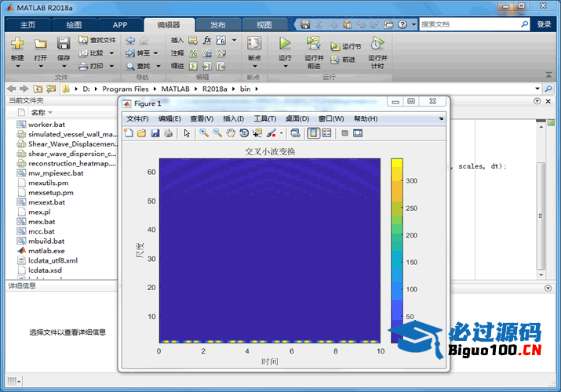The image size is (561, 392).
Task: Toggle the Pan hand tool in Figure 1
Action: (231, 133)
